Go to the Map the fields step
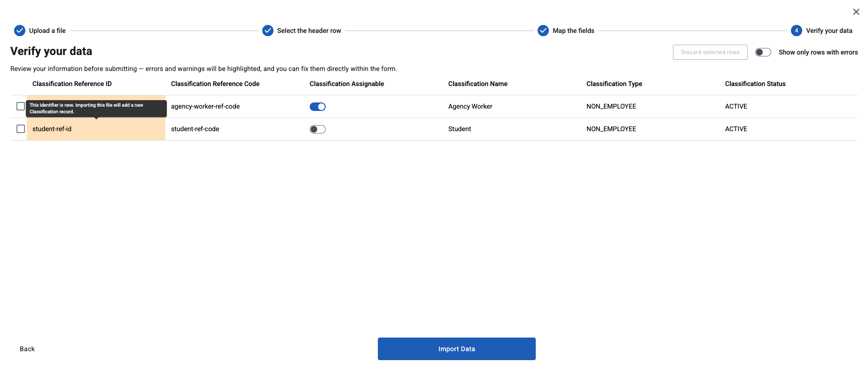Viewport: 868px width, 370px height. click(x=573, y=31)
